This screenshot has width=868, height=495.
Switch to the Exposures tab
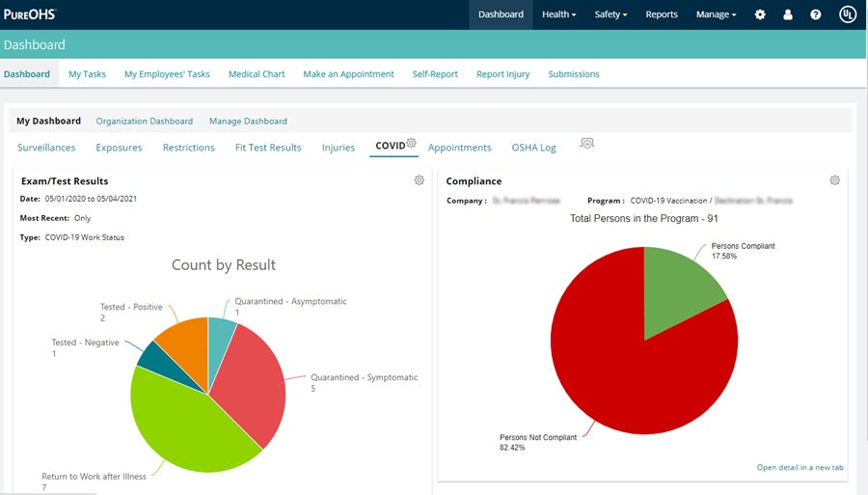coord(119,148)
